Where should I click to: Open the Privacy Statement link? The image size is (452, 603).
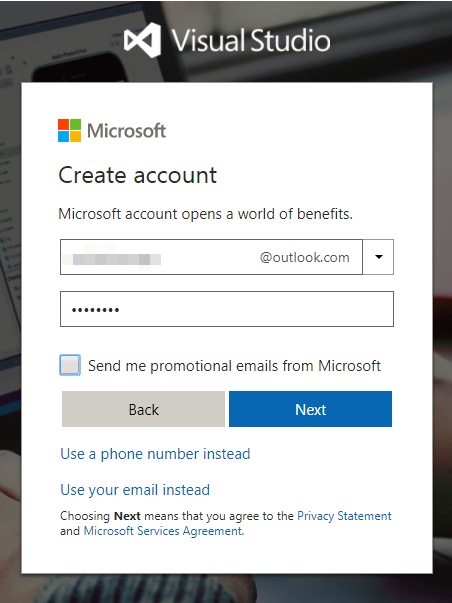(x=344, y=516)
